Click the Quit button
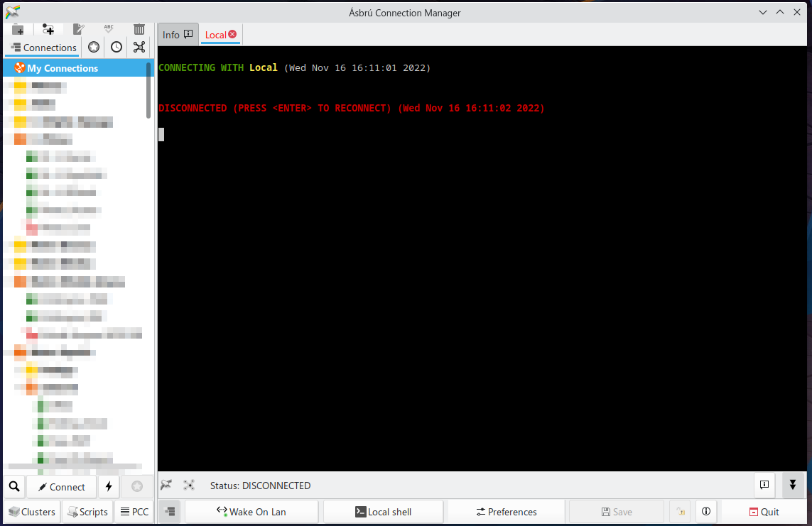This screenshot has height=526, width=812. tap(764, 512)
